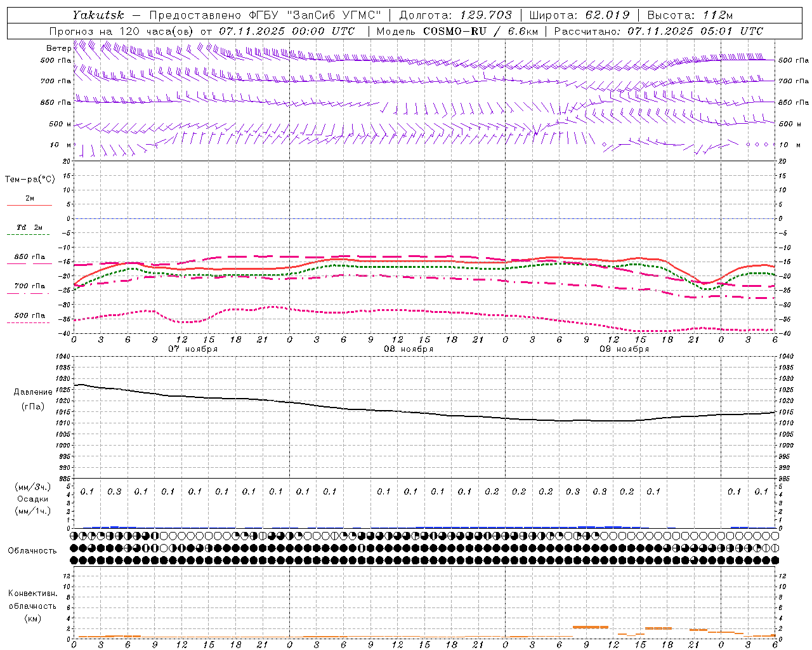Viewport: 812px width, 650px height.
Task: Select the Долгота: 129.703 longitude value
Action: tap(455, 15)
